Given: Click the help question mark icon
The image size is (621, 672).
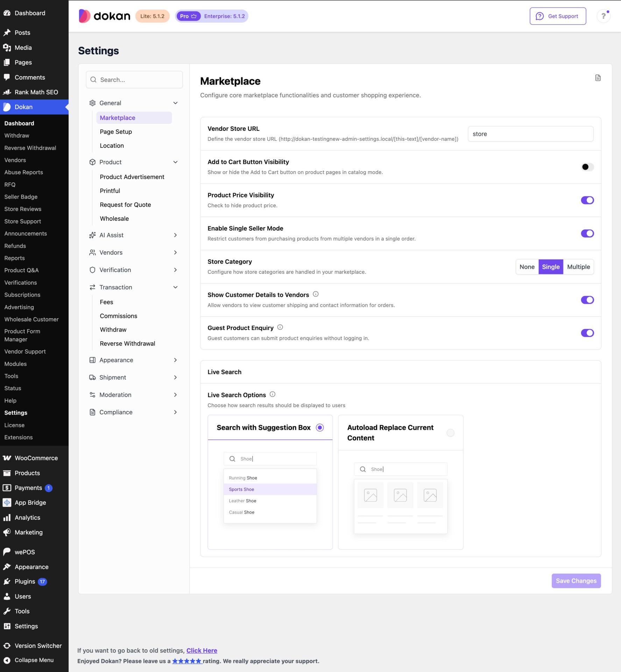Looking at the screenshot, I should [603, 16].
